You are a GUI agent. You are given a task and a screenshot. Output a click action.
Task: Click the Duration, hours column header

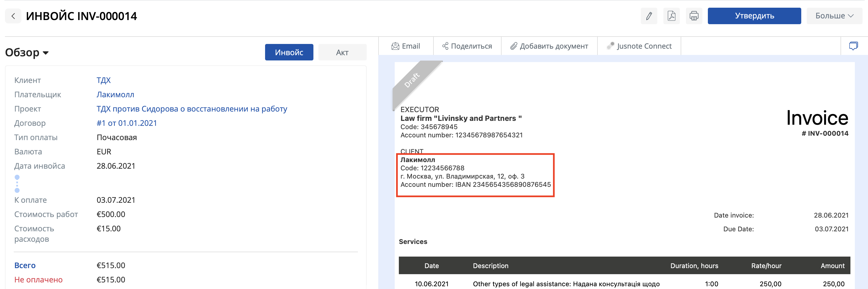[694, 266]
